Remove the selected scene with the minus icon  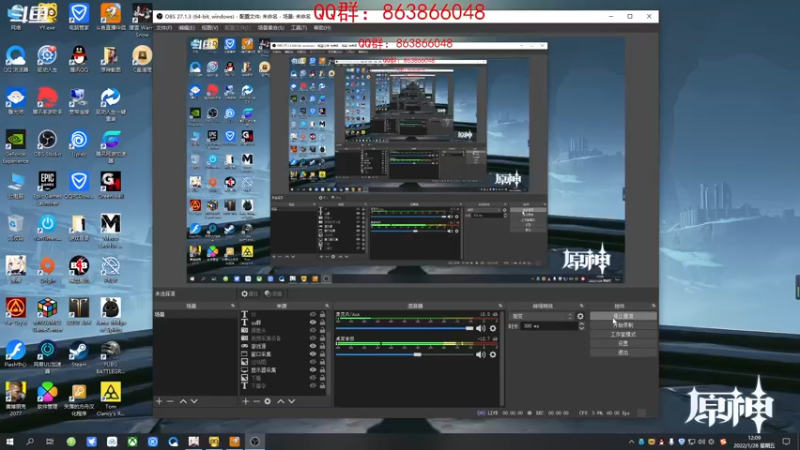(170, 402)
